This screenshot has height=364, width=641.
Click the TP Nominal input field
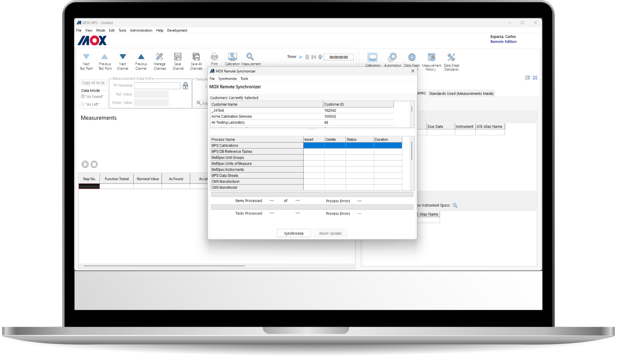click(157, 86)
